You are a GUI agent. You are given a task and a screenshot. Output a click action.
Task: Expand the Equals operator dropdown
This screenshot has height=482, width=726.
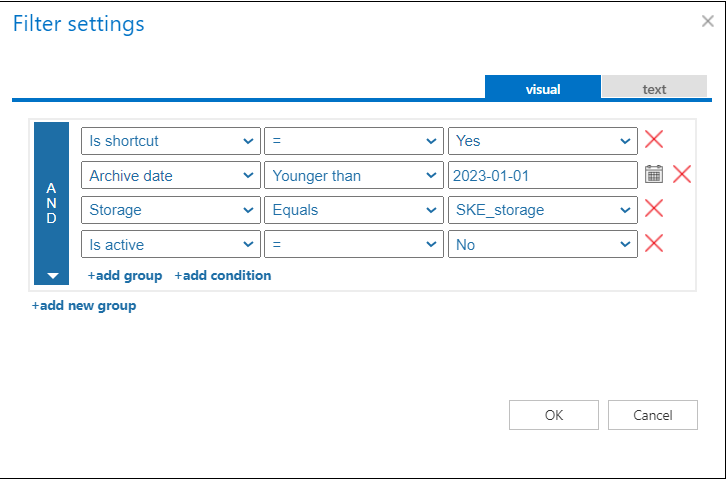click(x=353, y=210)
